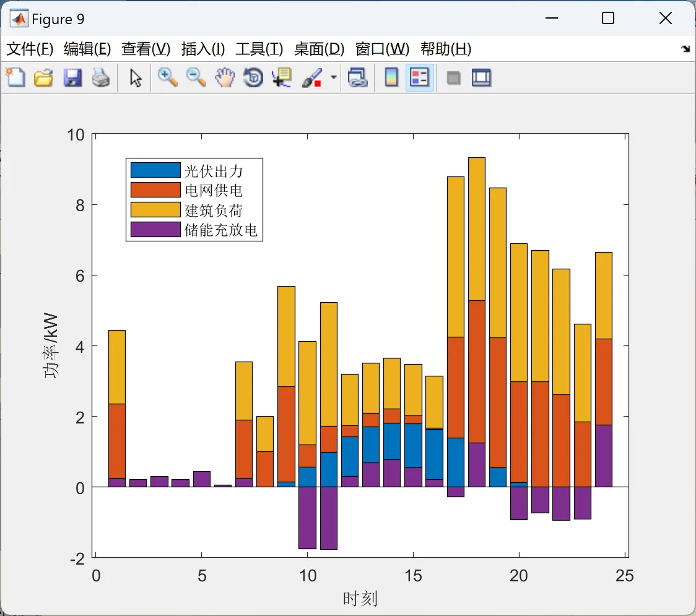Viewport: 696px width, 616px height.
Task: Activate the Zoom In tool
Action: coord(167,77)
